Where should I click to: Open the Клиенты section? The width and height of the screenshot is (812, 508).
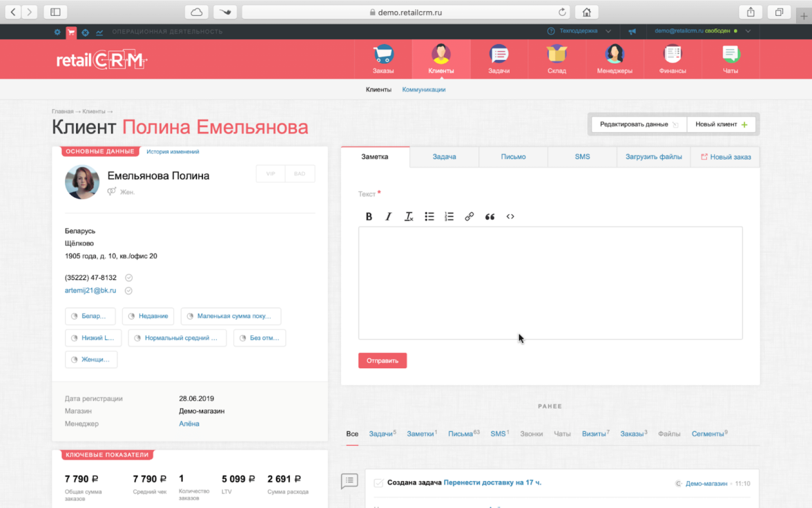[x=441, y=59]
